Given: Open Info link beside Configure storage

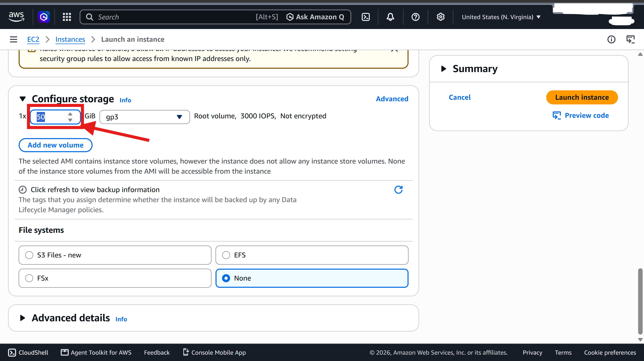Looking at the screenshot, I should 125,100.
